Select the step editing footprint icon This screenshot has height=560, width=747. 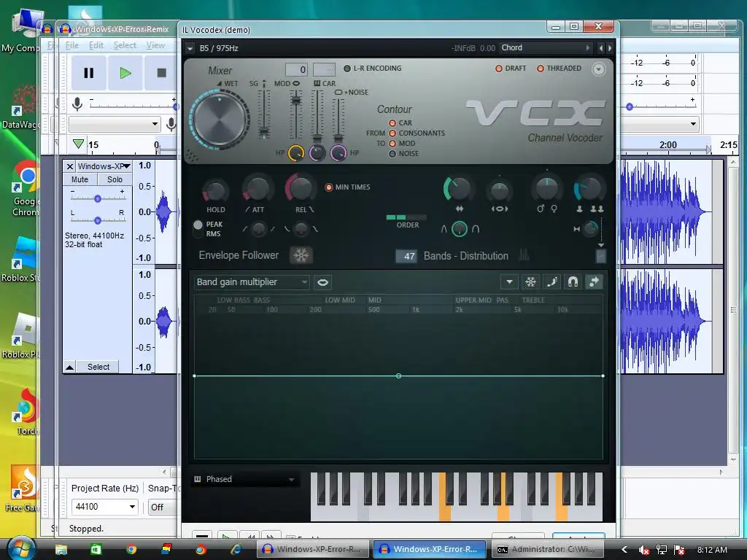pos(551,282)
